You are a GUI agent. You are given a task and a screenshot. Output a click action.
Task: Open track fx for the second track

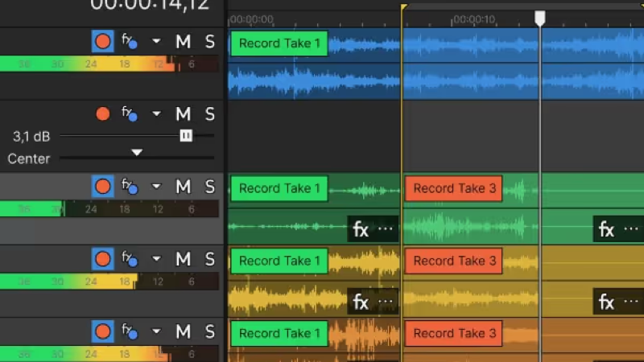click(130, 113)
